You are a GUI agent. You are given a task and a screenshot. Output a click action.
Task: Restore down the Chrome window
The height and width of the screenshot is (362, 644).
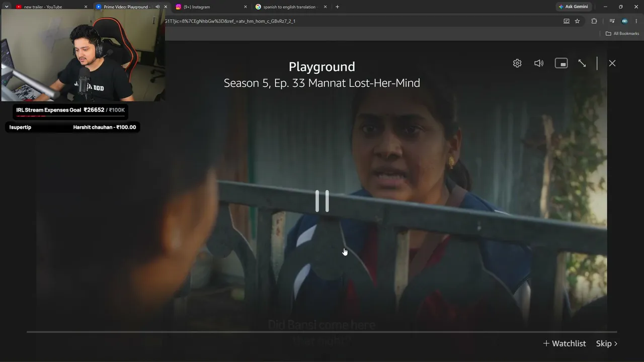point(621,7)
